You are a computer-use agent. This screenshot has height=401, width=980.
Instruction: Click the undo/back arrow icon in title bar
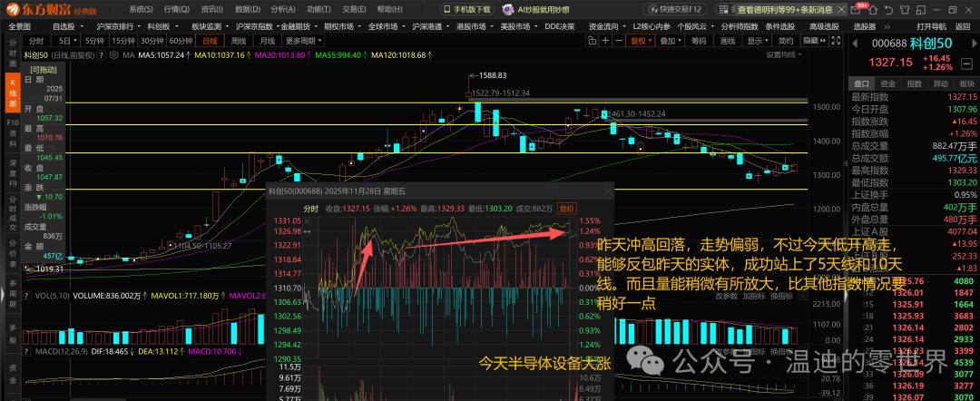click(888, 10)
